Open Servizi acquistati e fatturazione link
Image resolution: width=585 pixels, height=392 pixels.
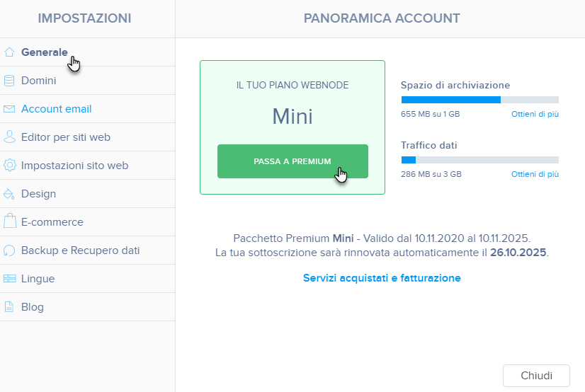click(382, 278)
